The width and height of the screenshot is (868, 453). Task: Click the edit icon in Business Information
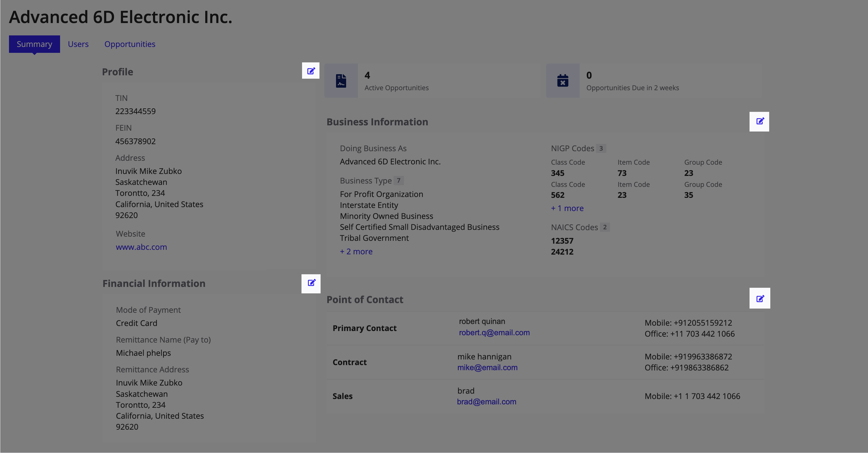pos(760,121)
